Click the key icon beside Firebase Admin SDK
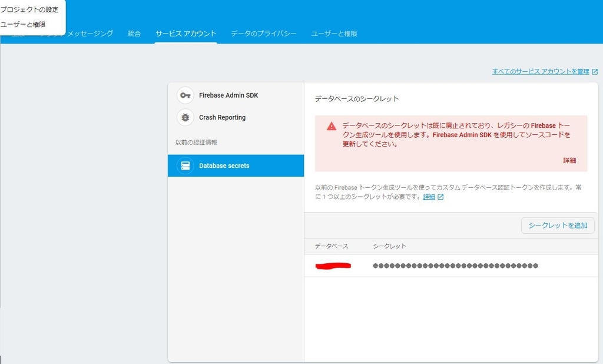603x364 pixels. point(185,95)
